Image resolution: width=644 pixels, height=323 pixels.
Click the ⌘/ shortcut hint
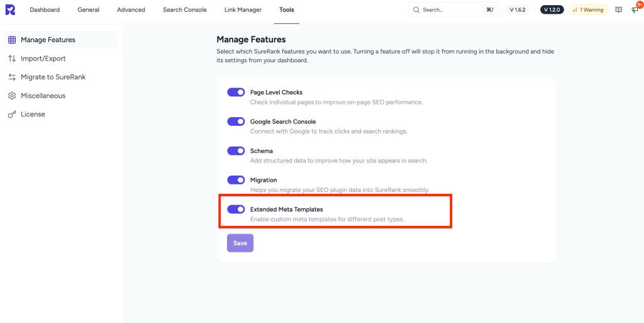489,10
